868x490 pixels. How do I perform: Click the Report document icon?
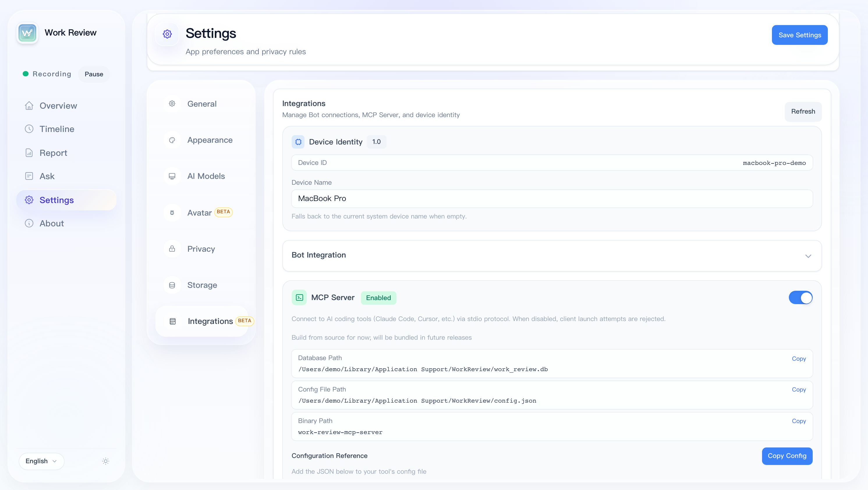pyautogui.click(x=29, y=153)
